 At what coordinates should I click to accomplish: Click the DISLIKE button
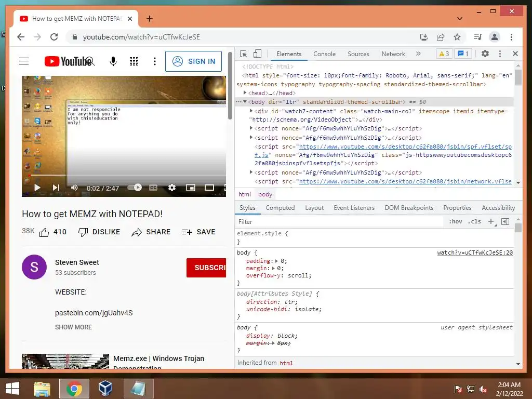click(99, 232)
